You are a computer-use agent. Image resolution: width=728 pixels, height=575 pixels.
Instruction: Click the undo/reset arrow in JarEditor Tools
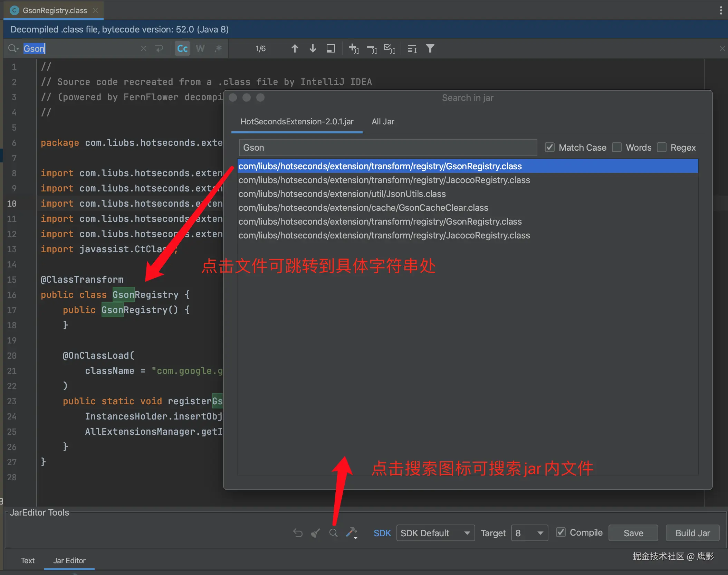(298, 533)
